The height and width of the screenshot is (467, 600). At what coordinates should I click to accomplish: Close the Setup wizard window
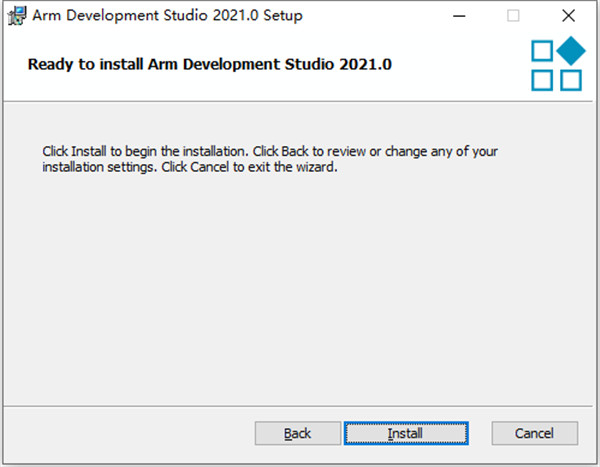point(568,16)
